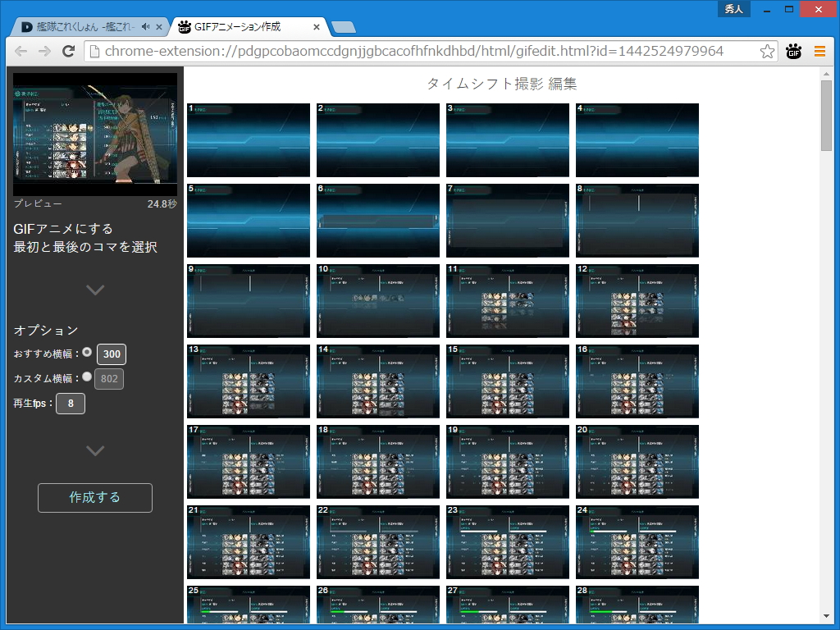Select frame 23 thumbnail
Screen dimensions: 840x630
508,541
